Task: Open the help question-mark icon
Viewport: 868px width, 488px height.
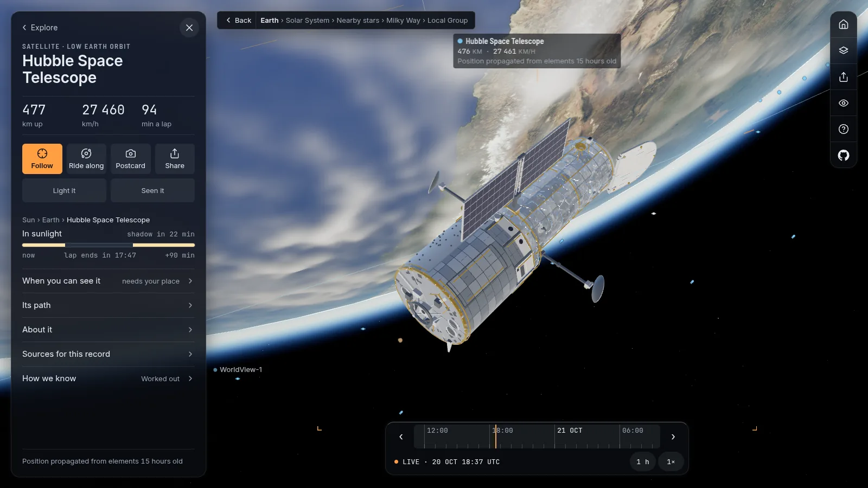Action: 843,129
